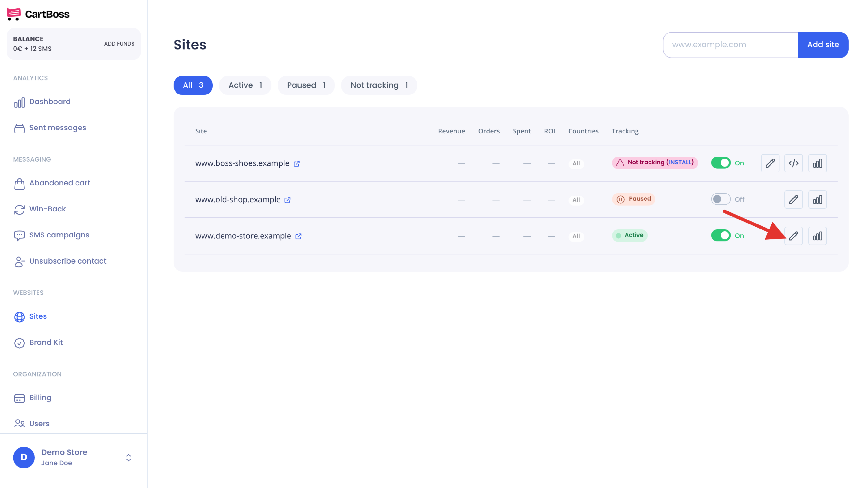Click the Revenue column header
Viewport: 868px width, 488px height.
coord(451,131)
